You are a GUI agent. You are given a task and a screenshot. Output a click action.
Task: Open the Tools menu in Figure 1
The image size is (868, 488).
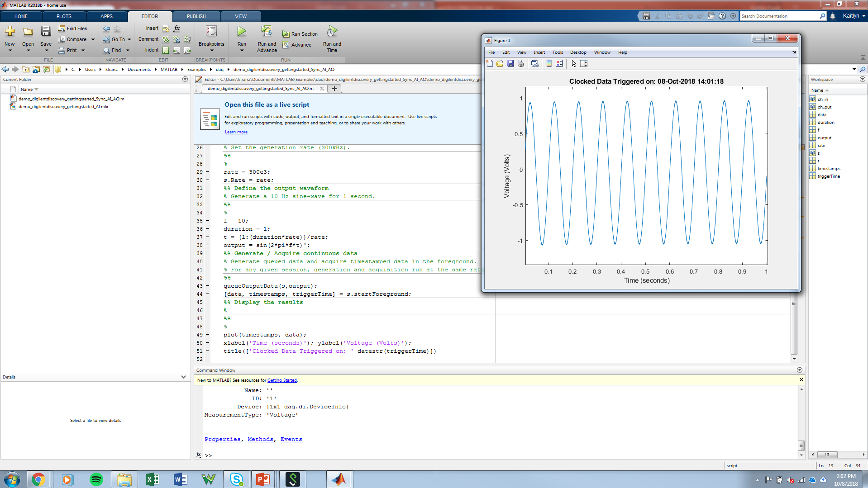[558, 52]
